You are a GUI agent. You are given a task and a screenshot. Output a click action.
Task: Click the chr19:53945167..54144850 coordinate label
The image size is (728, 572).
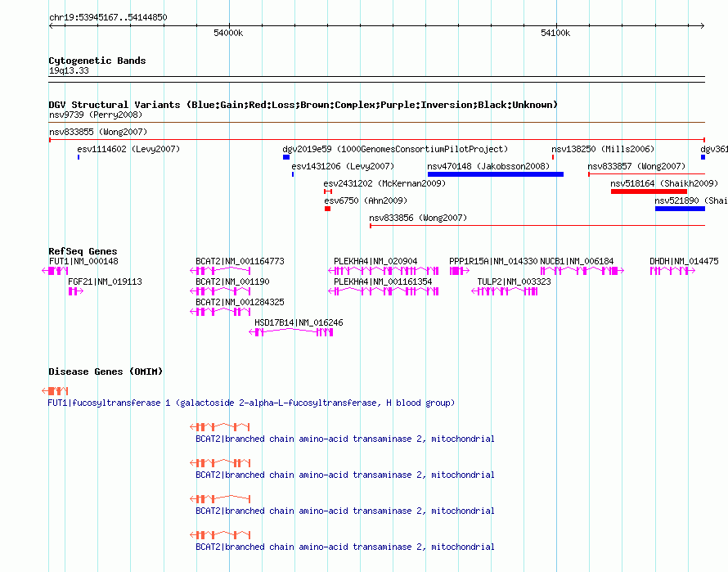(x=108, y=17)
